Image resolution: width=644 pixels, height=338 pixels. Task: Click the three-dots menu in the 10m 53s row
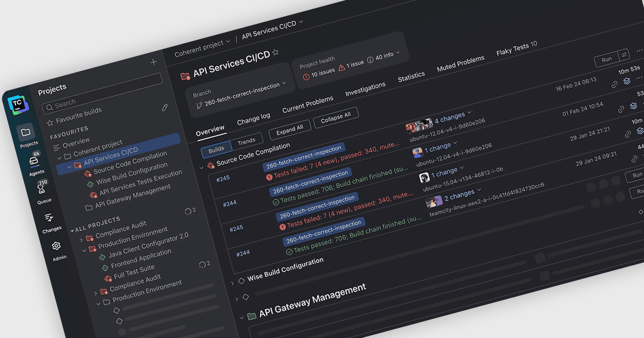coord(639,78)
